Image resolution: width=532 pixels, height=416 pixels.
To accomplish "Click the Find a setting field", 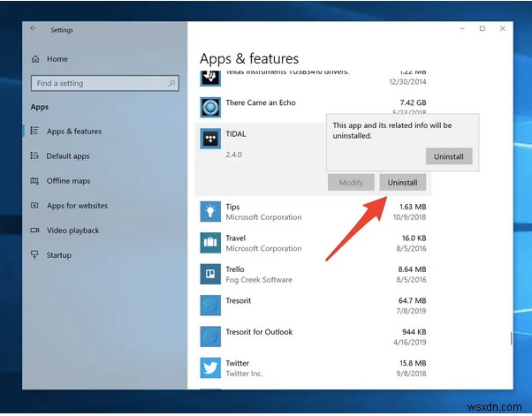I will point(105,83).
